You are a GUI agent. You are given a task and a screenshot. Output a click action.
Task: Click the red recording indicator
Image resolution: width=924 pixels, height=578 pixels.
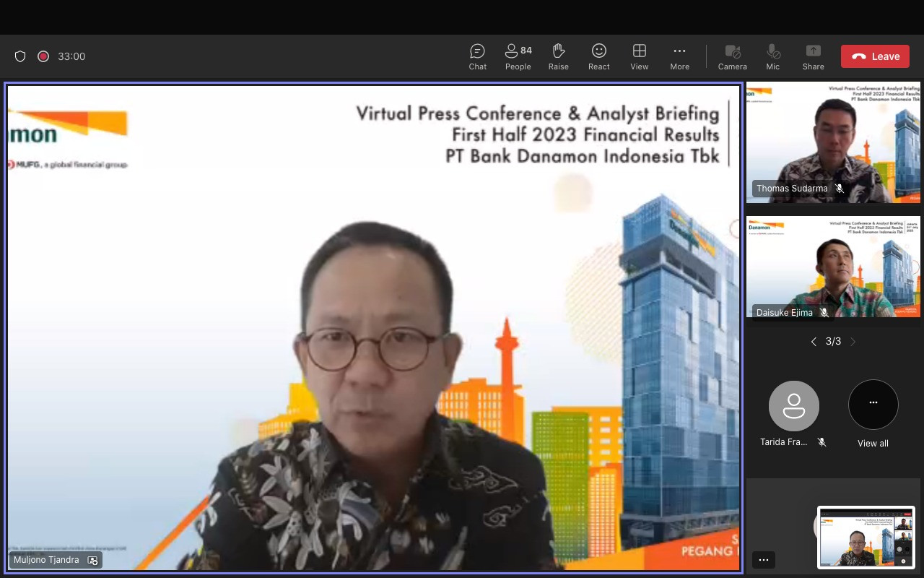pyautogui.click(x=43, y=56)
